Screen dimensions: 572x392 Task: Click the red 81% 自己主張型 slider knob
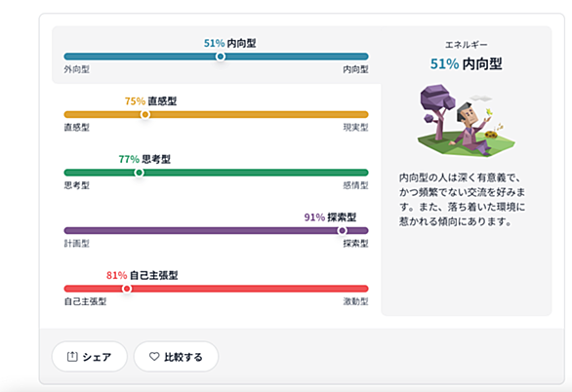(x=127, y=289)
